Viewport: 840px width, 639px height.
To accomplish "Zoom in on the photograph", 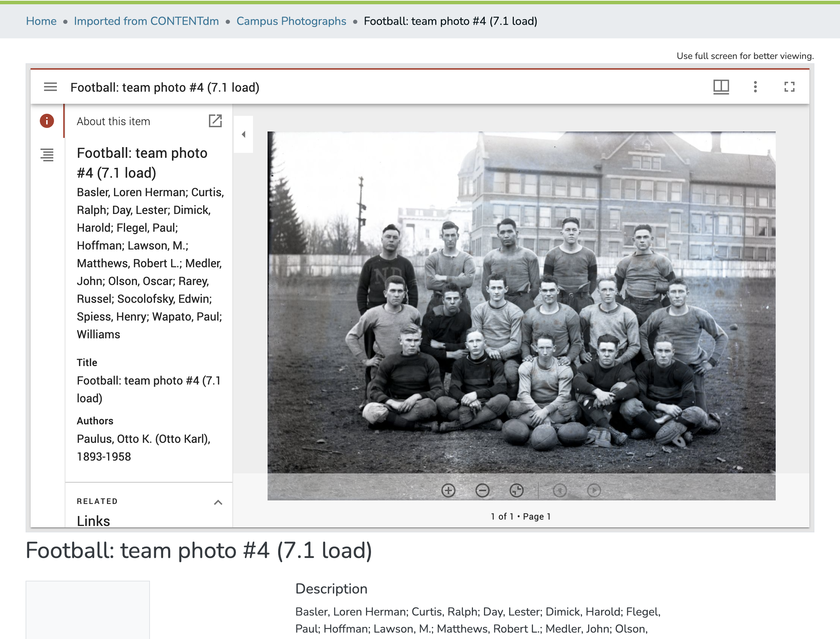I will click(448, 490).
